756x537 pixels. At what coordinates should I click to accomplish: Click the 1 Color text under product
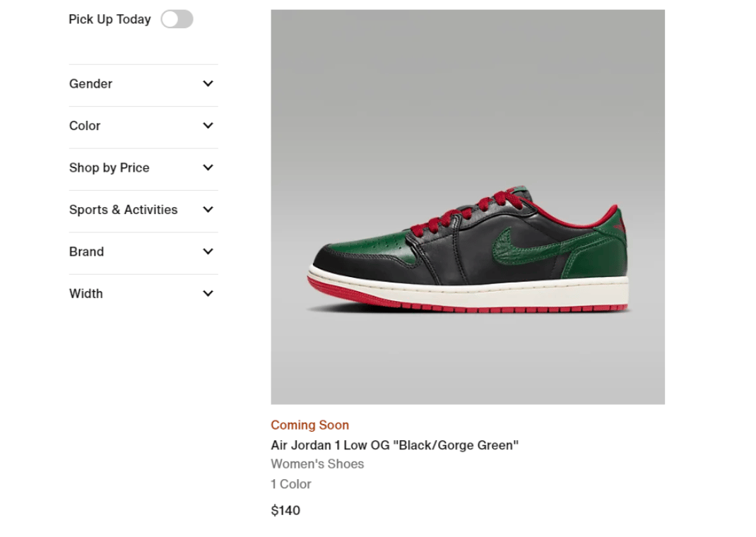pos(290,484)
